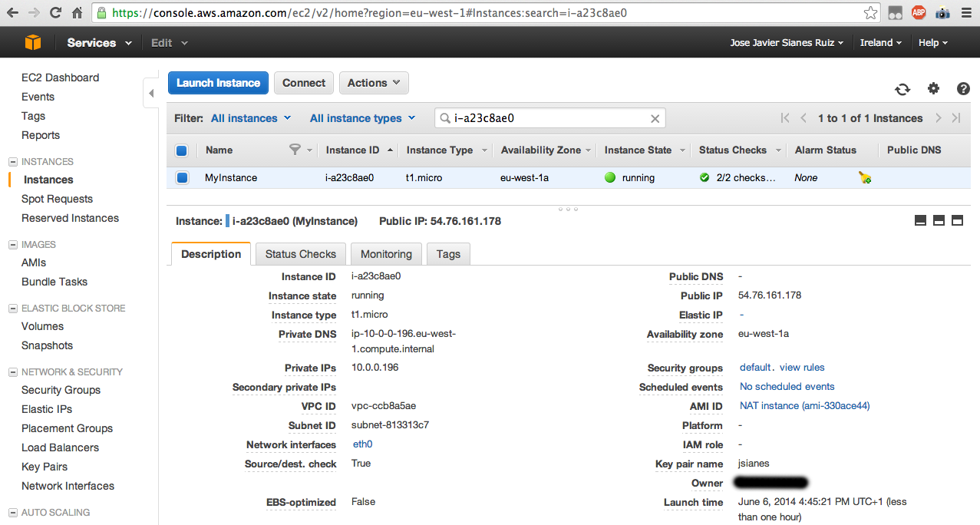This screenshot has height=525, width=980.
Task: Open the Adblock Plus extension icon
Action: [x=919, y=13]
